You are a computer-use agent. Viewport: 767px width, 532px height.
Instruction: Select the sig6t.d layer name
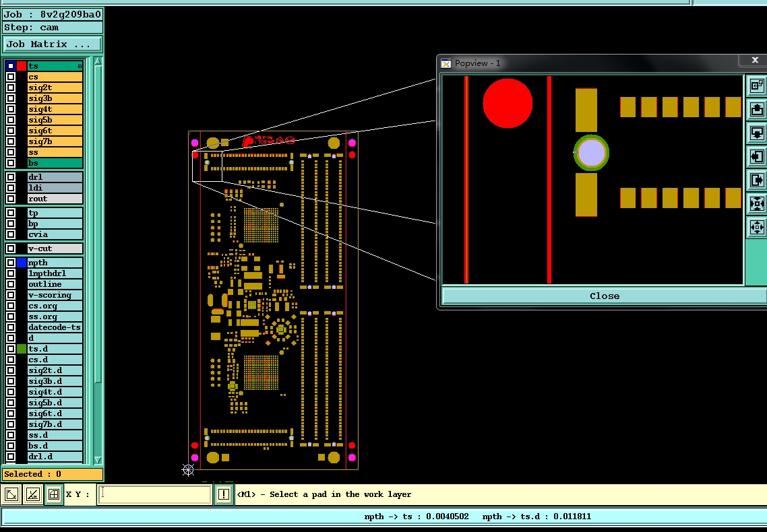[x=55, y=413]
